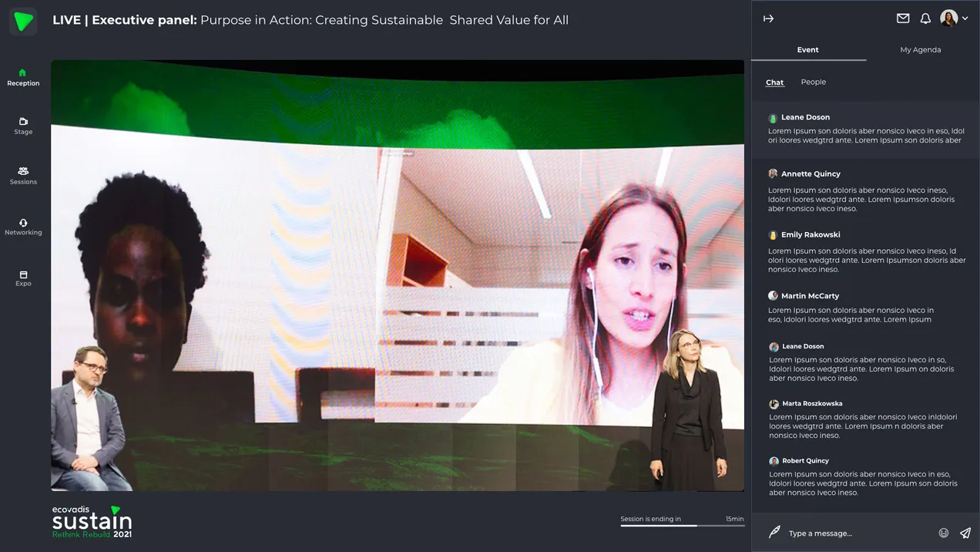This screenshot has width=980, height=552.
Task: Open the Expo section
Action: coord(23,278)
